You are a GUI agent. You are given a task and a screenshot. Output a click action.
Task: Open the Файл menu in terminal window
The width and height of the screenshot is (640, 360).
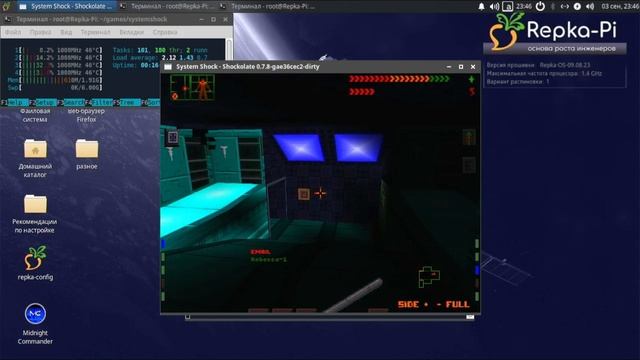(x=13, y=32)
